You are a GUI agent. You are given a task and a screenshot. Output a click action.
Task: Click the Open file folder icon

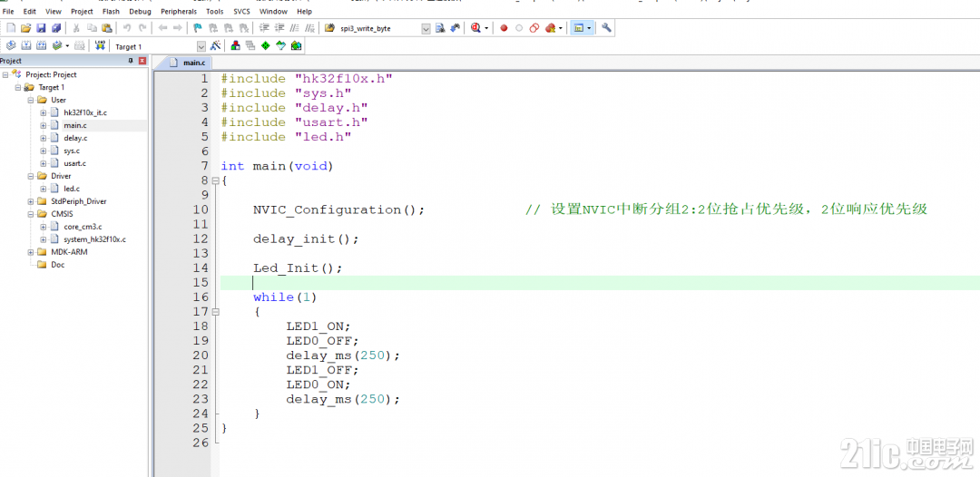click(x=26, y=28)
